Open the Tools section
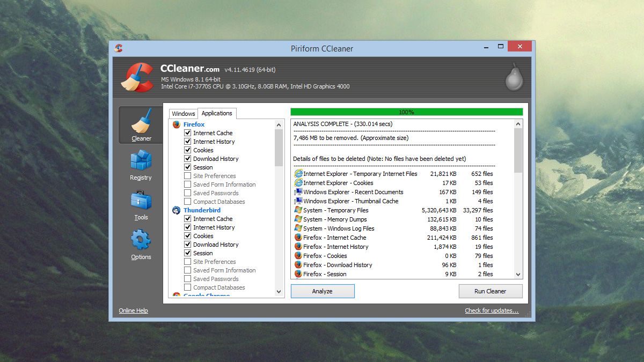The image size is (644, 362). pyautogui.click(x=141, y=204)
